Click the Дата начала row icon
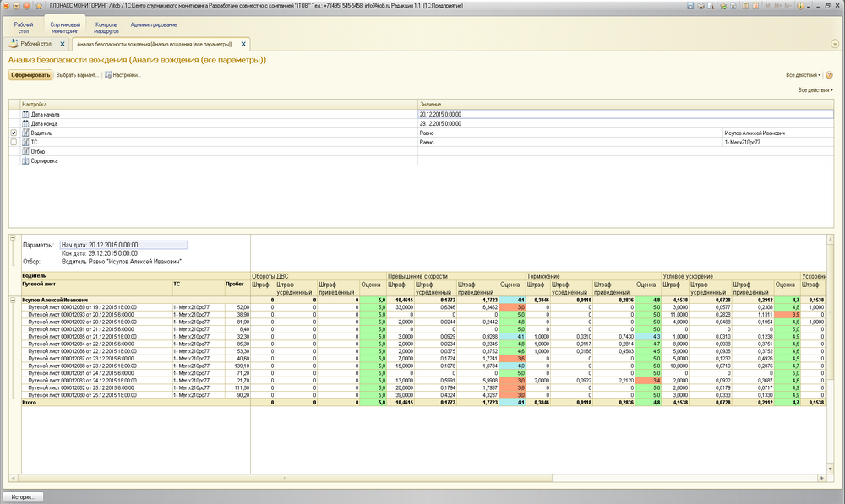The image size is (845, 504). (x=25, y=114)
